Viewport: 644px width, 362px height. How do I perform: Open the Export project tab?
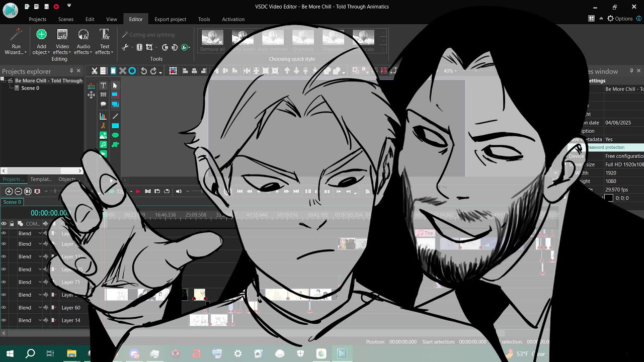[171, 19]
